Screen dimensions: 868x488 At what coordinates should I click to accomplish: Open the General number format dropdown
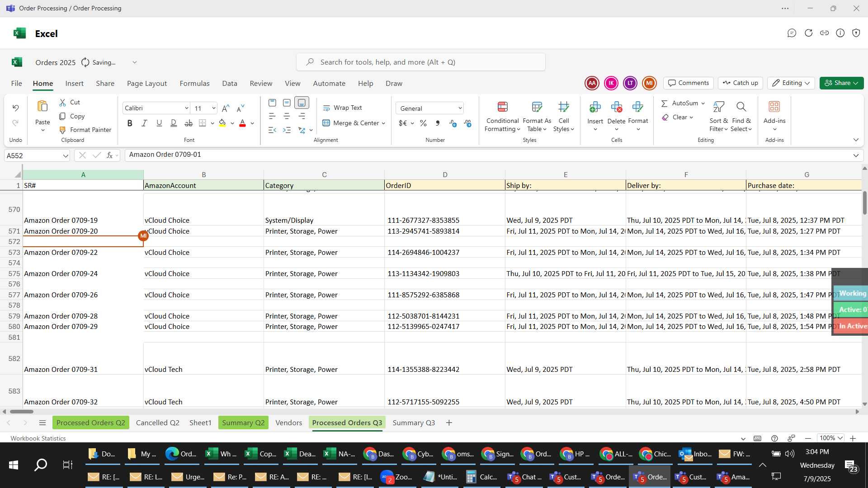[x=460, y=108]
